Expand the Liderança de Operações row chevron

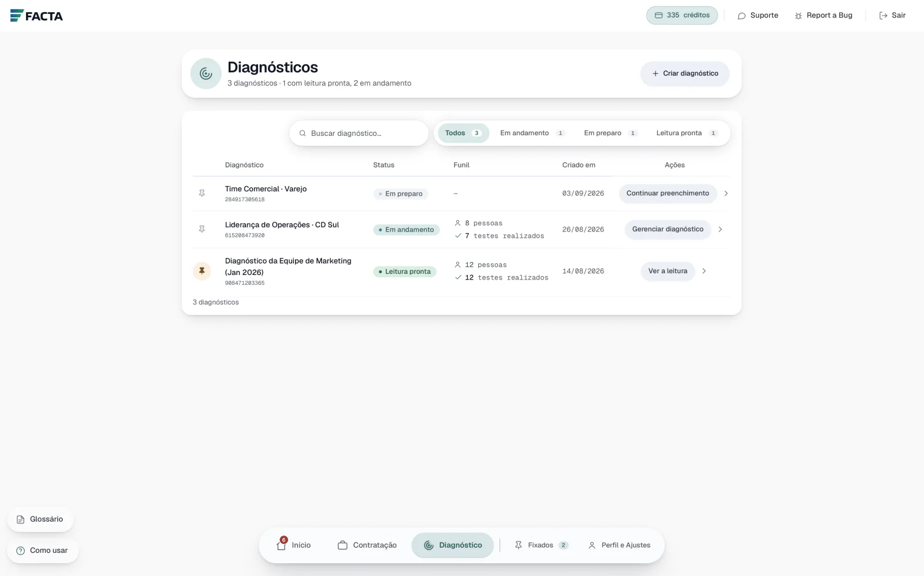720,229
